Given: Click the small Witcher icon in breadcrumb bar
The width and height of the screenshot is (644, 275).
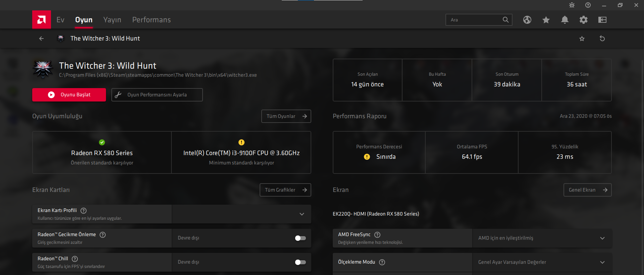Looking at the screenshot, I should click(x=61, y=39).
